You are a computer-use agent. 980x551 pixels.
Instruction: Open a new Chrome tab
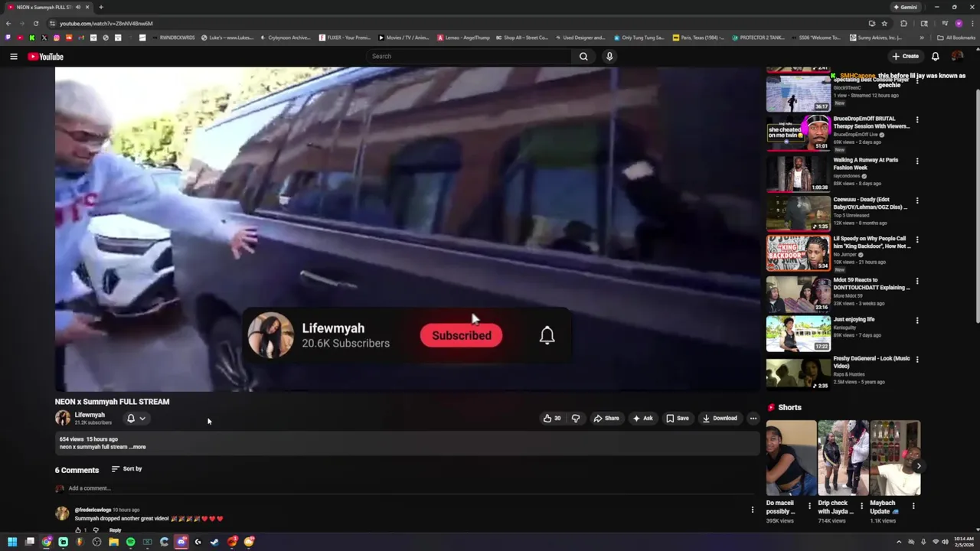(100, 7)
